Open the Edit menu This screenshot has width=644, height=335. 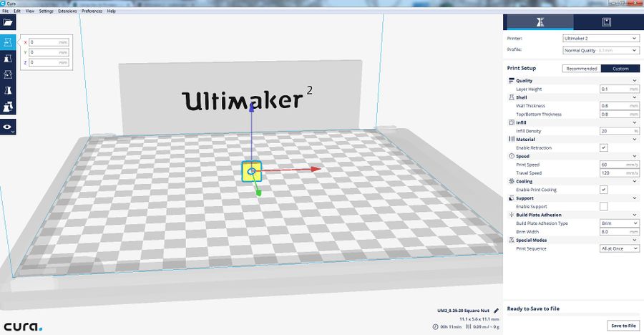pyautogui.click(x=17, y=11)
